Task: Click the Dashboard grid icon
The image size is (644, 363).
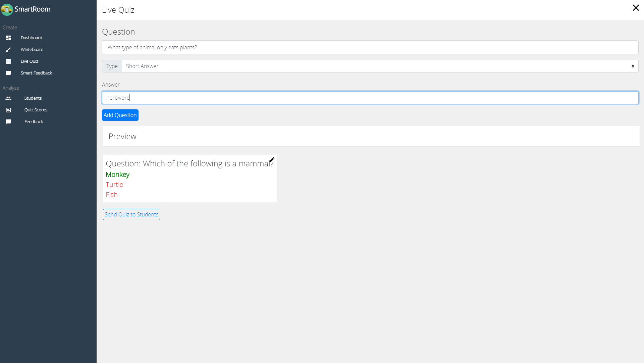Action: pos(8,38)
